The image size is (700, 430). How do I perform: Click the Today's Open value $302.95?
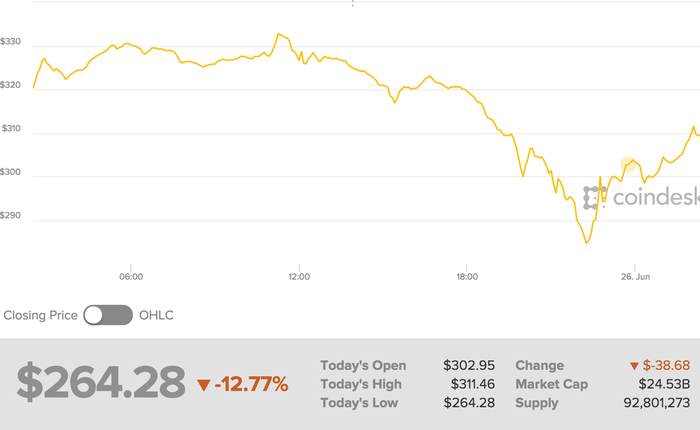(470, 366)
